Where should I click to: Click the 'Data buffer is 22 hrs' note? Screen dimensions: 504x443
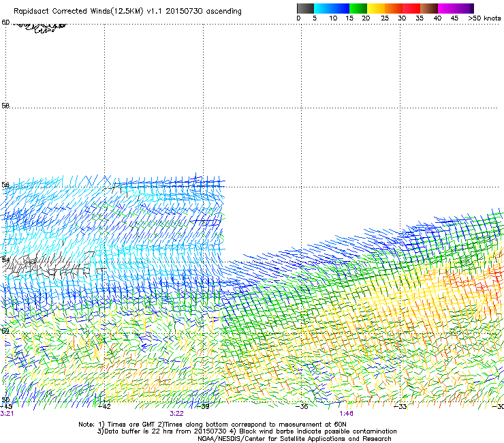click(247, 431)
